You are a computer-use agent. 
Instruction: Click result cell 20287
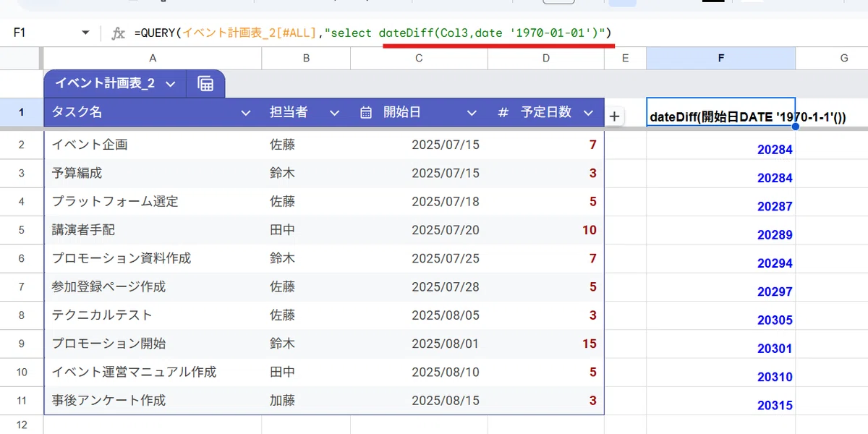coord(720,202)
